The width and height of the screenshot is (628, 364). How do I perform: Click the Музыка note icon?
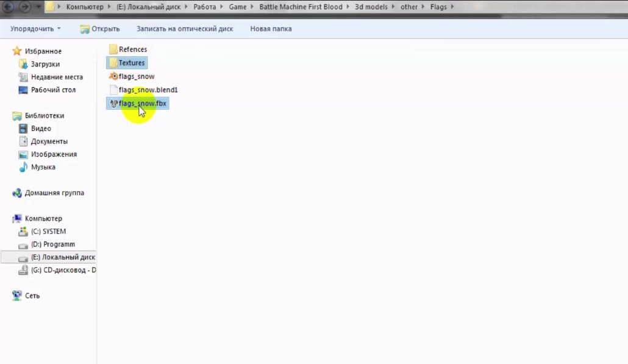coord(23,167)
